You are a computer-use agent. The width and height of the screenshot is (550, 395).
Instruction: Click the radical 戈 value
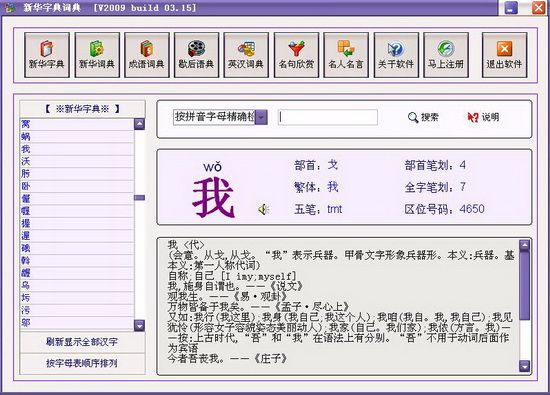pos(333,165)
